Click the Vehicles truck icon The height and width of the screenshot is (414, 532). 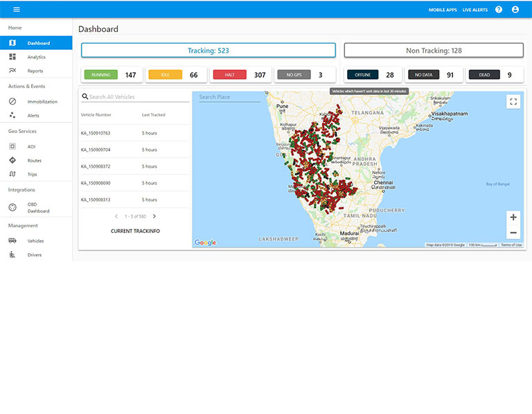(12, 241)
